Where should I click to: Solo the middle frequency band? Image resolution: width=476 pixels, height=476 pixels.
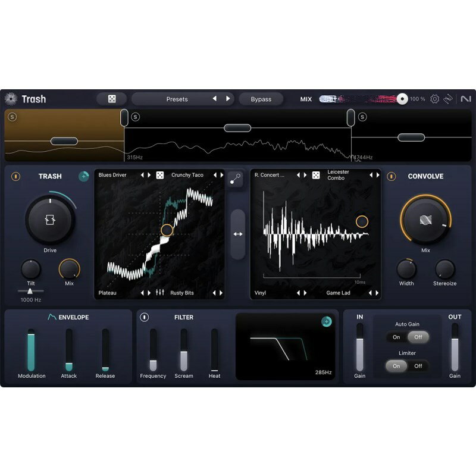(x=135, y=117)
